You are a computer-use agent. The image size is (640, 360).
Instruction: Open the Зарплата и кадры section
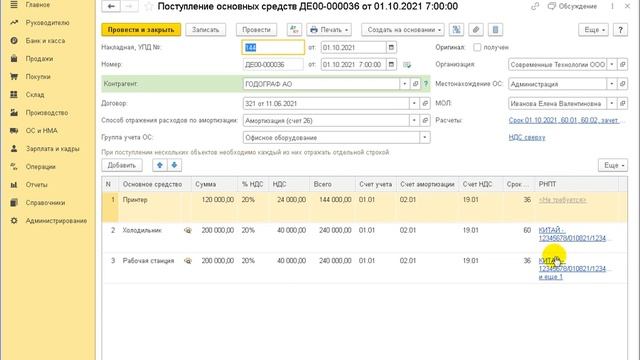coord(52,149)
